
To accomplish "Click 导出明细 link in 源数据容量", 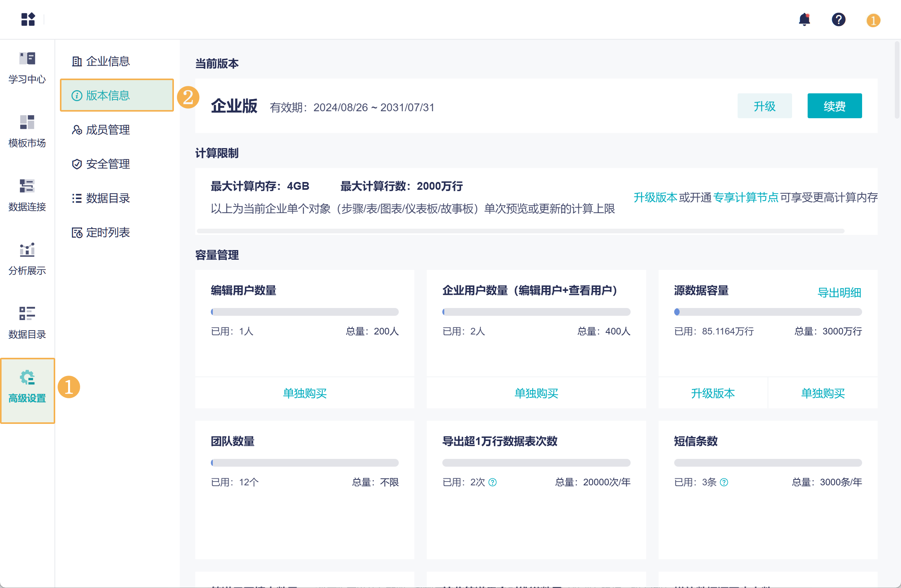I will point(839,292).
